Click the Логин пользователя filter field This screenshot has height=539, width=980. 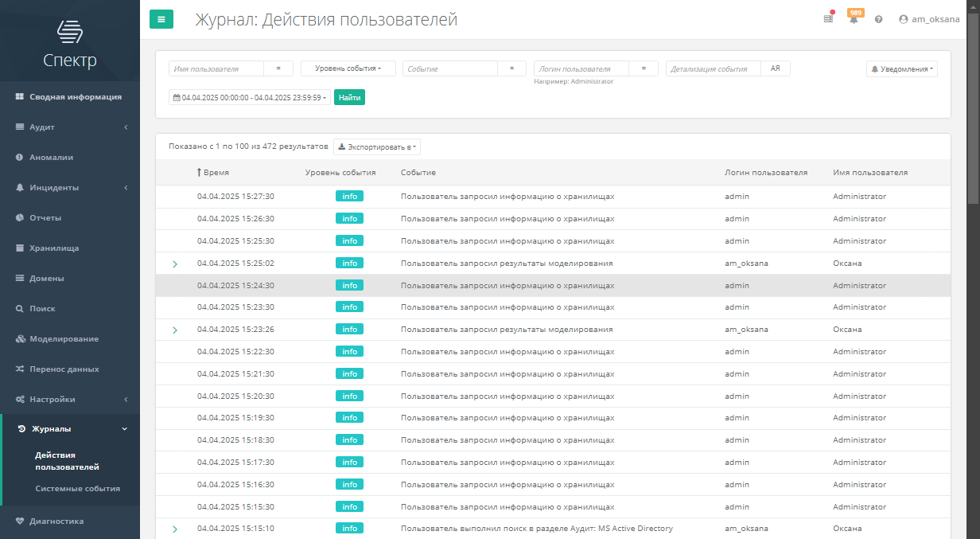click(x=581, y=68)
